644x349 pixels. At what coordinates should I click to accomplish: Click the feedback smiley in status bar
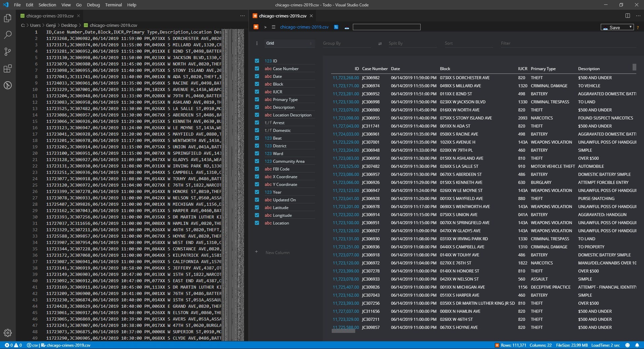click(x=627, y=345)
